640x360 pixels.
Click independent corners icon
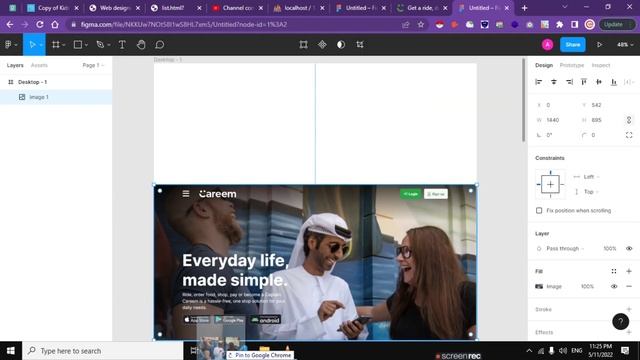pyautogui.click(x=629, y=135)
